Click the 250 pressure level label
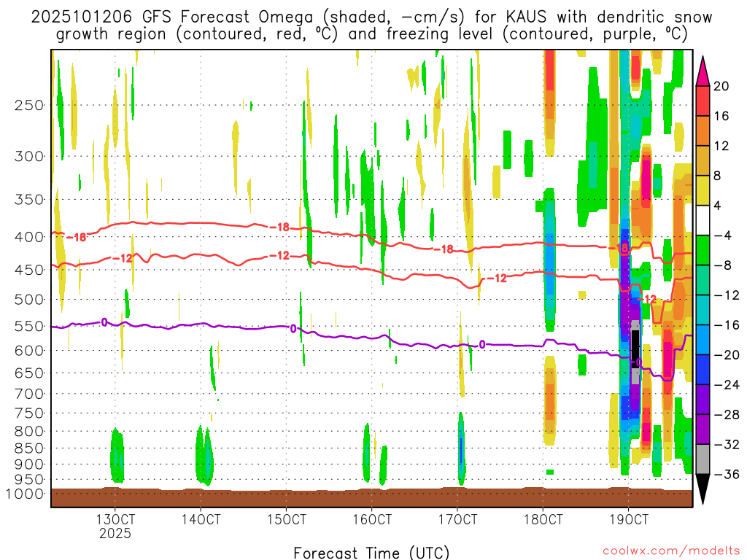This screenshot has width=747, height=560. 30,105
